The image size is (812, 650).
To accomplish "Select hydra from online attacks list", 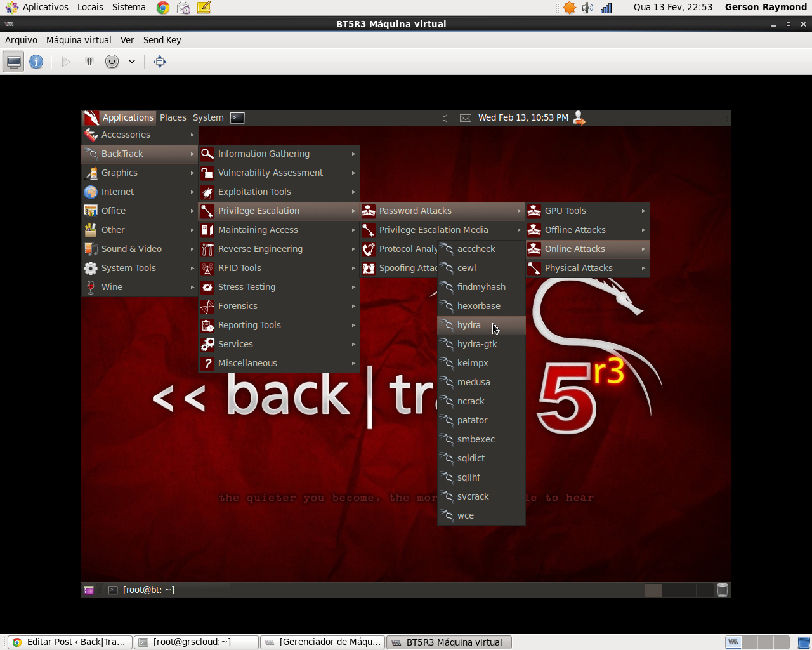I will coord(481,325).
